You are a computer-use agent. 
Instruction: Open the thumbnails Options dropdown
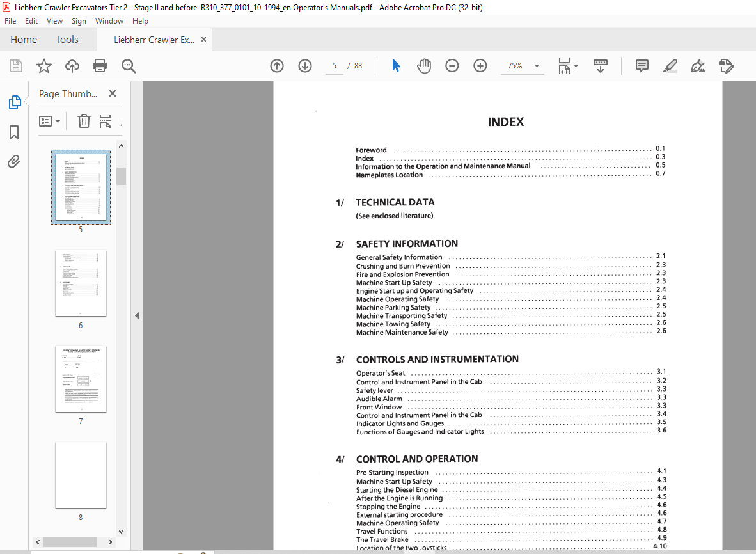tap(49, 121)
